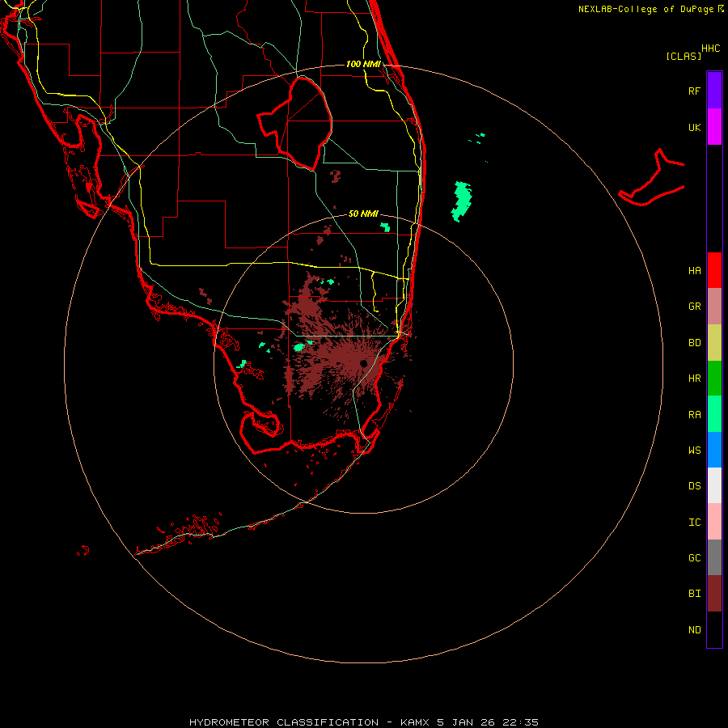728x728 pixels.
Task: Click the purple RF legend color swatch
Action: point(714,91)
